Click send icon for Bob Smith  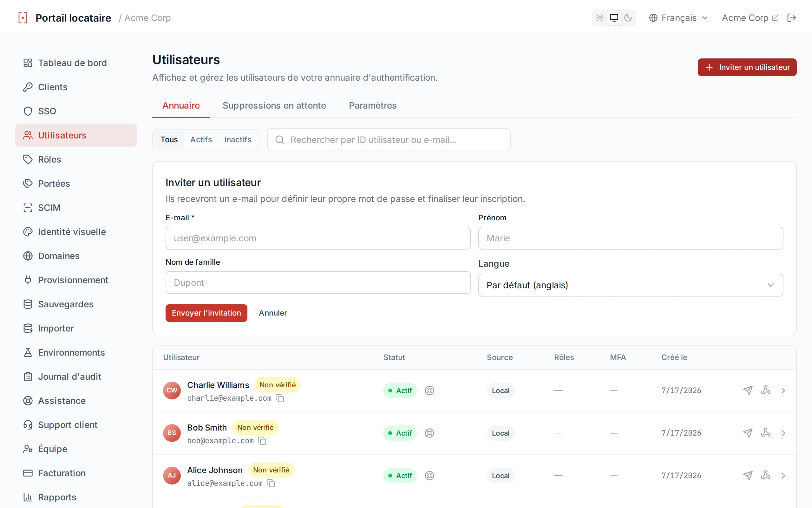748,433
